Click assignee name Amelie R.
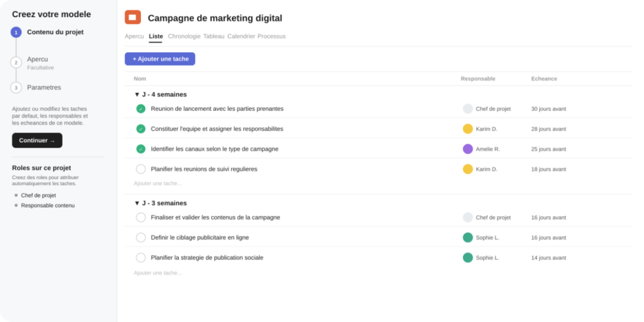This screenshot has width=644, height=322. (x=488, y=149)
